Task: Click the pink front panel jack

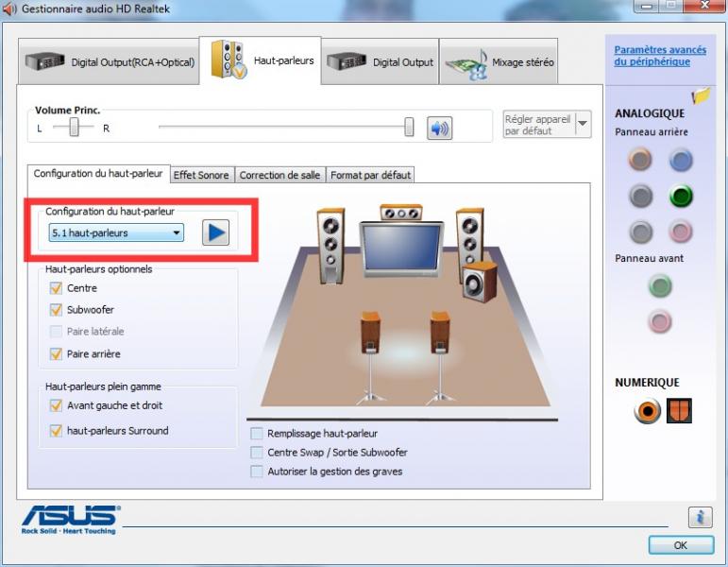Action: click(660, 320)
